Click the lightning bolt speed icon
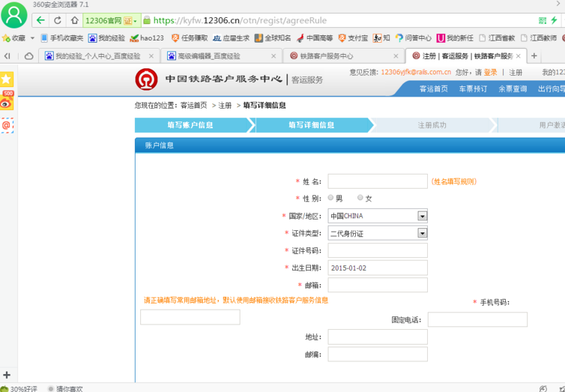565x392 pixels. point(554,20)
